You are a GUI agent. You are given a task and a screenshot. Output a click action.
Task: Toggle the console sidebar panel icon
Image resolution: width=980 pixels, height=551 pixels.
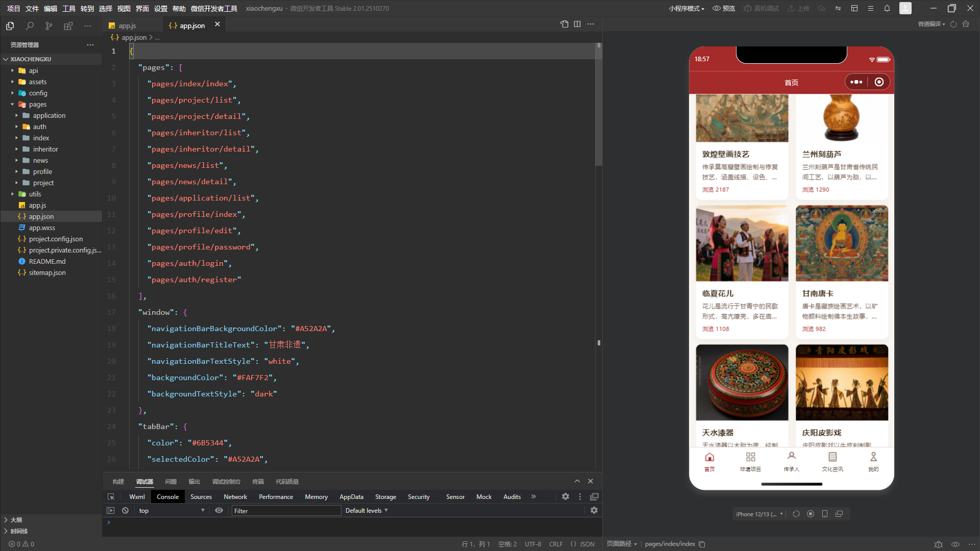point(110,510)
